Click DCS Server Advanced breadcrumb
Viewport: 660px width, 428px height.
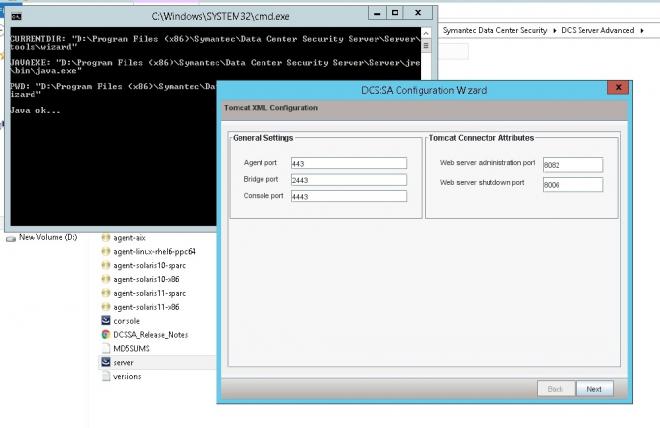[598, 30]
